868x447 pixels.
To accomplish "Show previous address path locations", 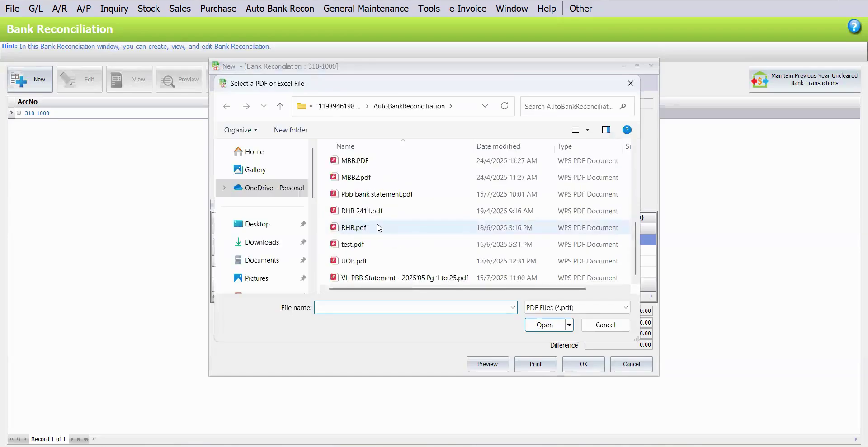I will [485, 106].
